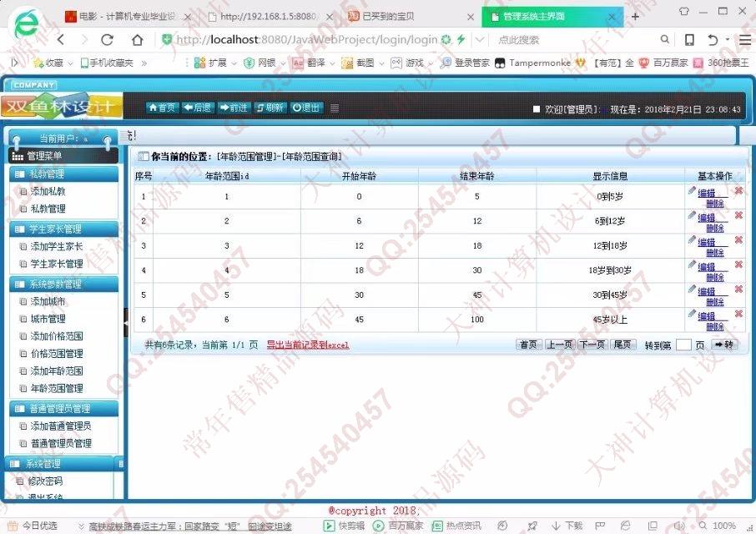Click pencil icon in 12到18岁 row
Screen dimensions: 756x534
pyautogui.click(x=692, y=240)
